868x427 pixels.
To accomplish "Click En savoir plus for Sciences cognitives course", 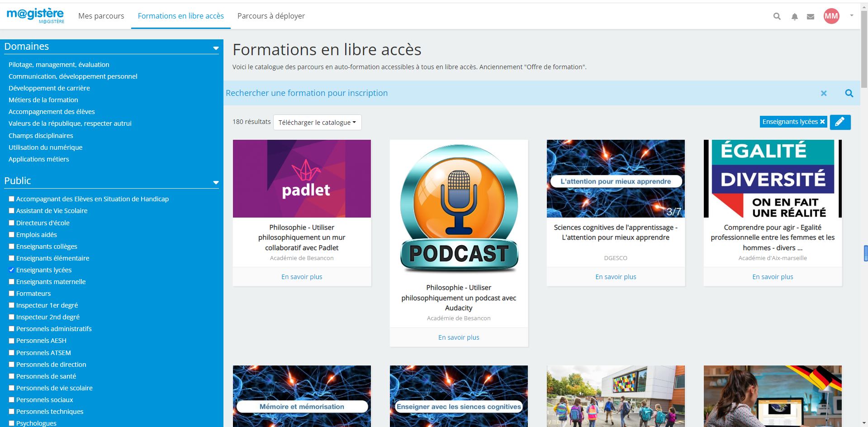I will pos(616,277).
